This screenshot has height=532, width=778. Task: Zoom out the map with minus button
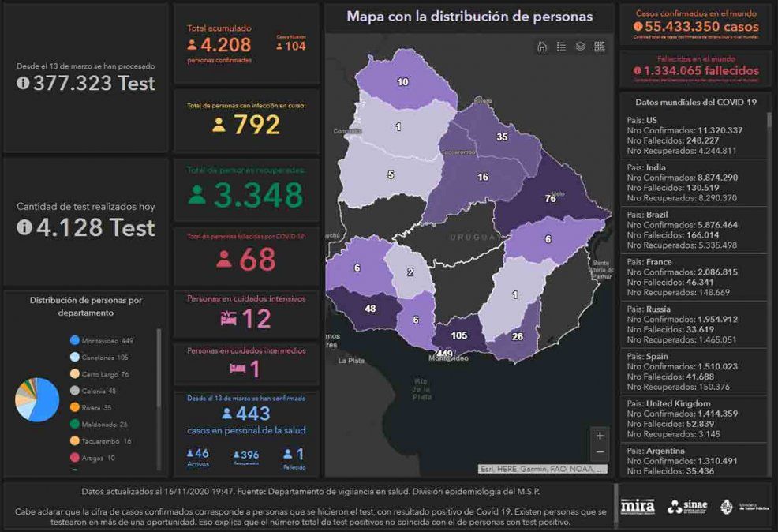600,452
